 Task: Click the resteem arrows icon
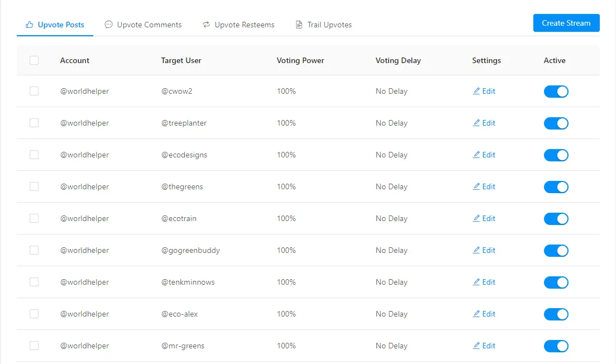pos(206,25)
